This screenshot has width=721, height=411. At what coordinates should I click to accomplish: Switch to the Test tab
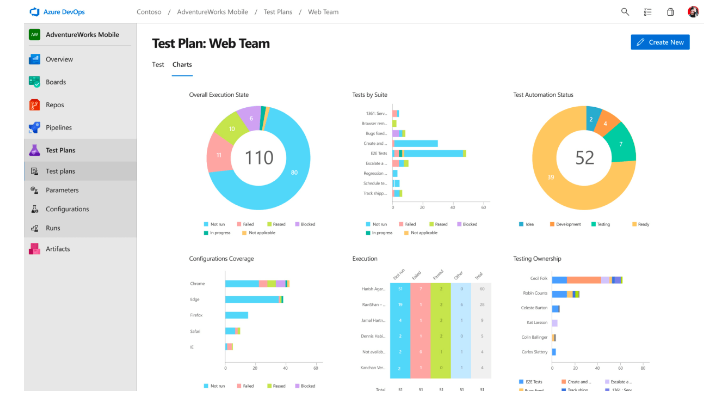[158, 64]
